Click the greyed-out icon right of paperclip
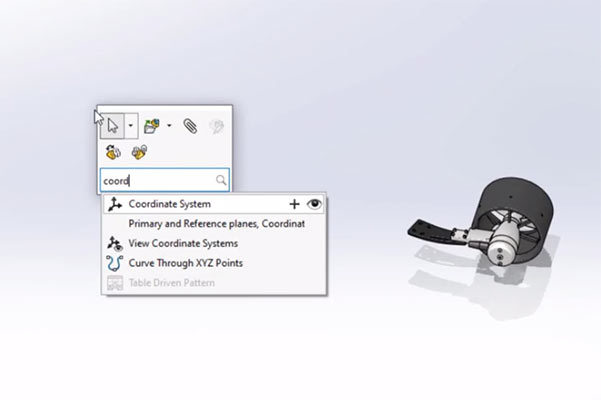Viewport: 601px width, 400px height. click(214, 126)
